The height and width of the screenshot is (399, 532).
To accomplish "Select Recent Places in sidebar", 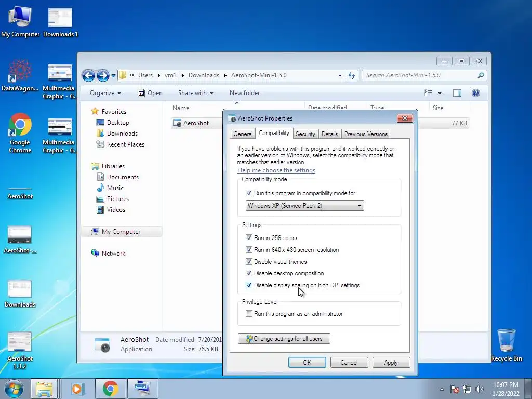I will pos(120,144).
